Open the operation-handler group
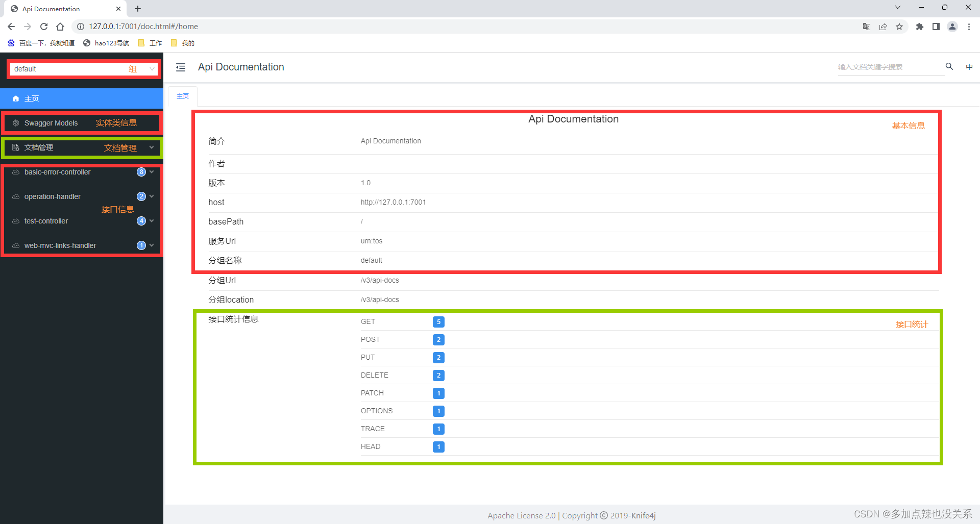The image size is (980, 524). (82, 196)
